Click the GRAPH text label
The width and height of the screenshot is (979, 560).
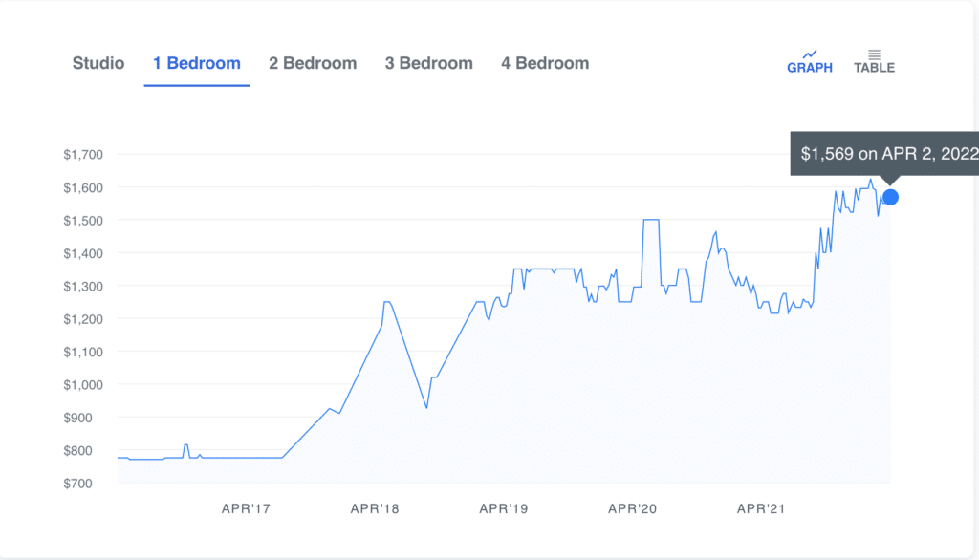click(810, 69)
